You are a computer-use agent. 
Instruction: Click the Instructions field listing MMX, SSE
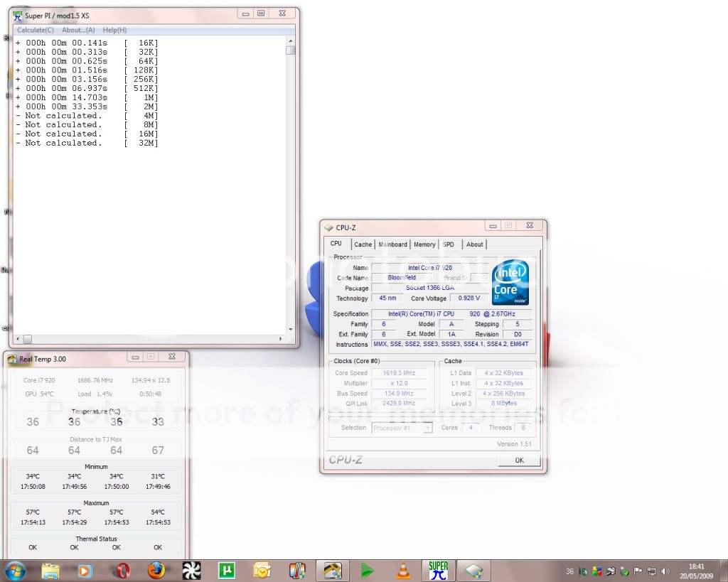(x=451, y=345)
